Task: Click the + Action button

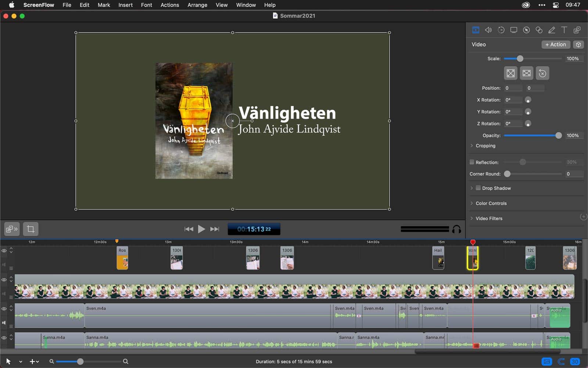Action: pyautogui.click(x=555, y=44)
